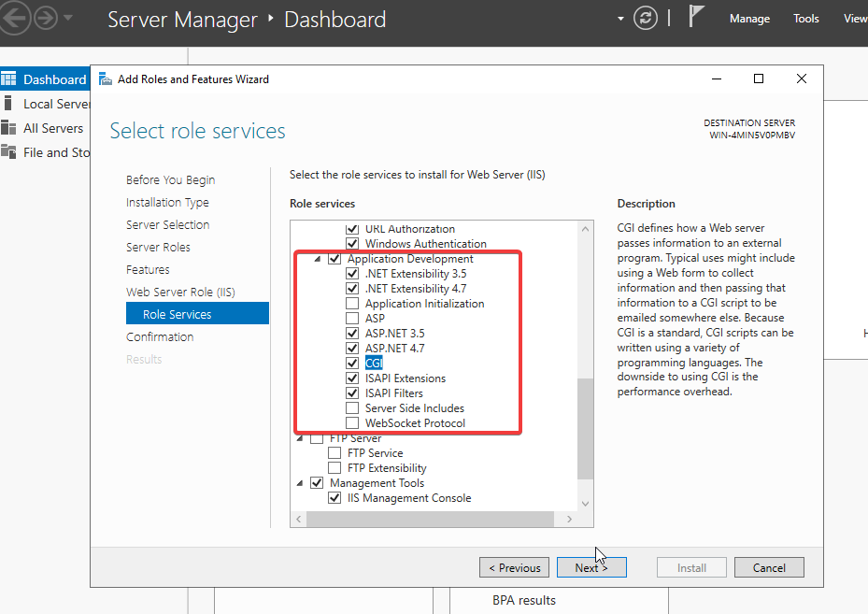868x614 pixels.
Task: Uncheck .NET Extensibility 4.7
Action: point(352,289)
